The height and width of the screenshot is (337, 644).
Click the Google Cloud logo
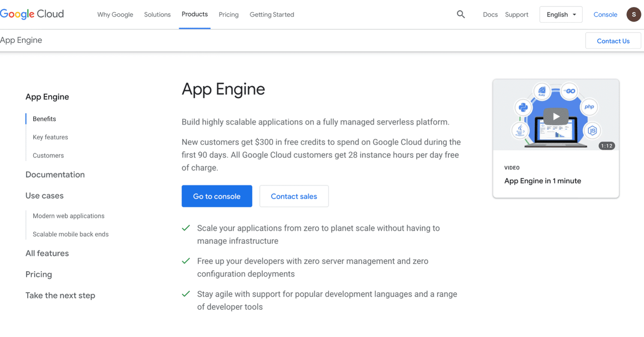point(32,14)
